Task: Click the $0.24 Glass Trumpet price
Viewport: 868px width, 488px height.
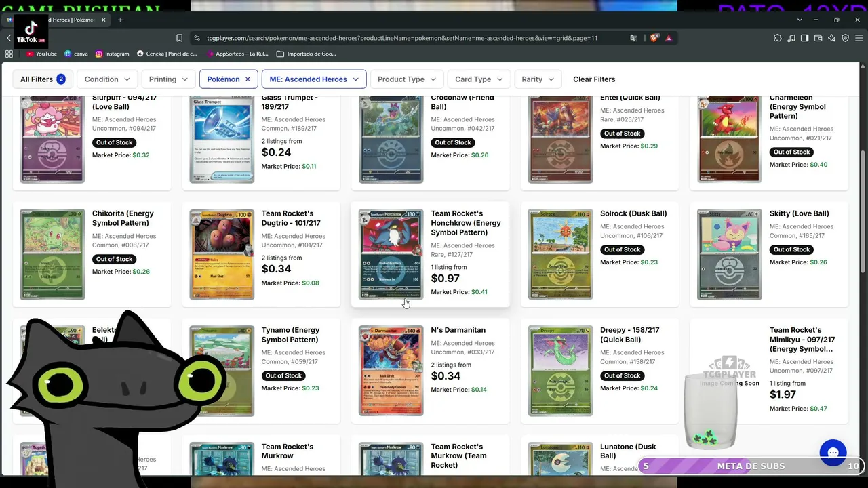Action: tap(276, 152)
